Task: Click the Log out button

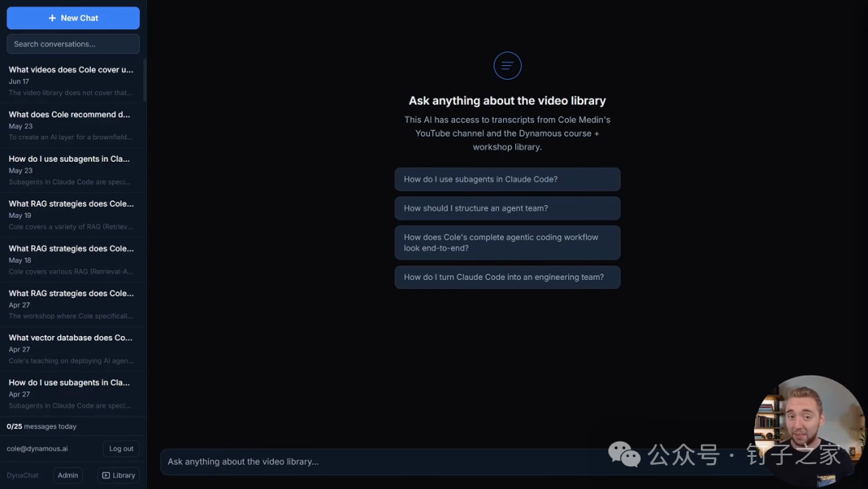Action: pyautogui.click(x=121, y=449)
